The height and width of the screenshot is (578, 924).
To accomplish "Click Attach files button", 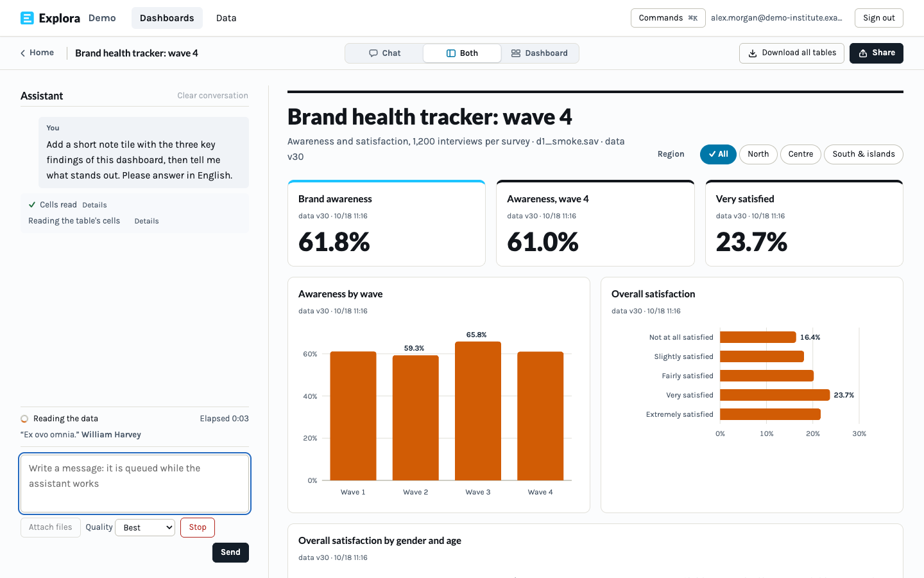I will pos(51,527).
